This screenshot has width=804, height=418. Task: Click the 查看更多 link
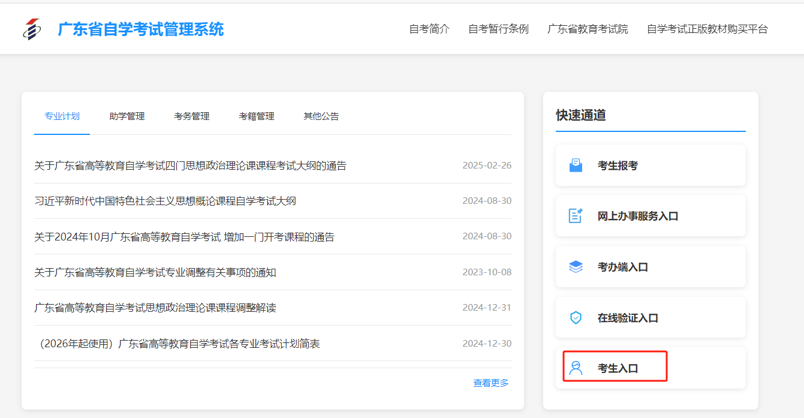point(491,383)
